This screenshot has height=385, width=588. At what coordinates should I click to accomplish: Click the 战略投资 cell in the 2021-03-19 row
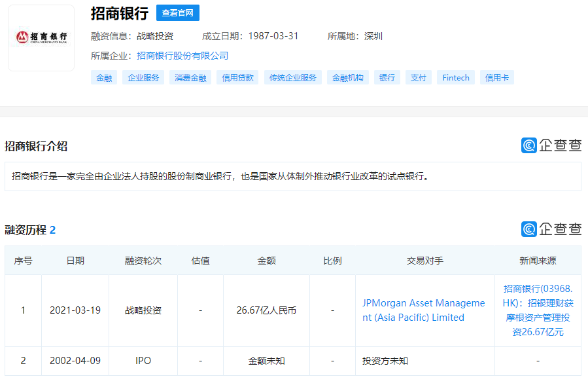[143, 310]
